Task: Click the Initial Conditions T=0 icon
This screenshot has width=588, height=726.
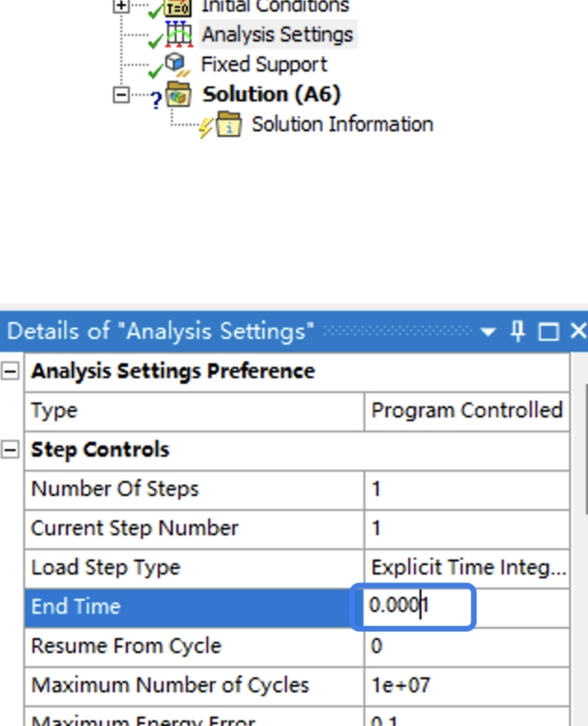Action: pyautogui.click(x=178, y=7)
